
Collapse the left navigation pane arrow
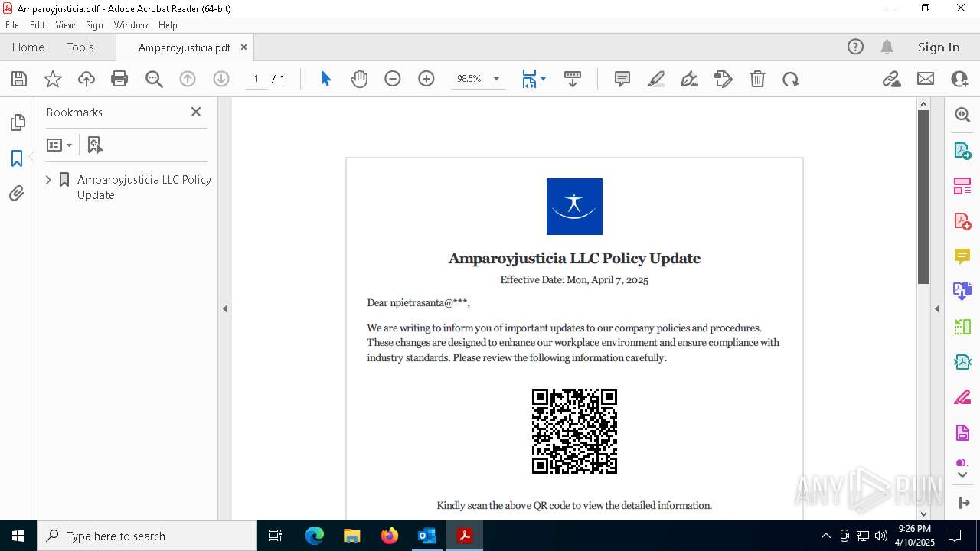click(225, 309)
